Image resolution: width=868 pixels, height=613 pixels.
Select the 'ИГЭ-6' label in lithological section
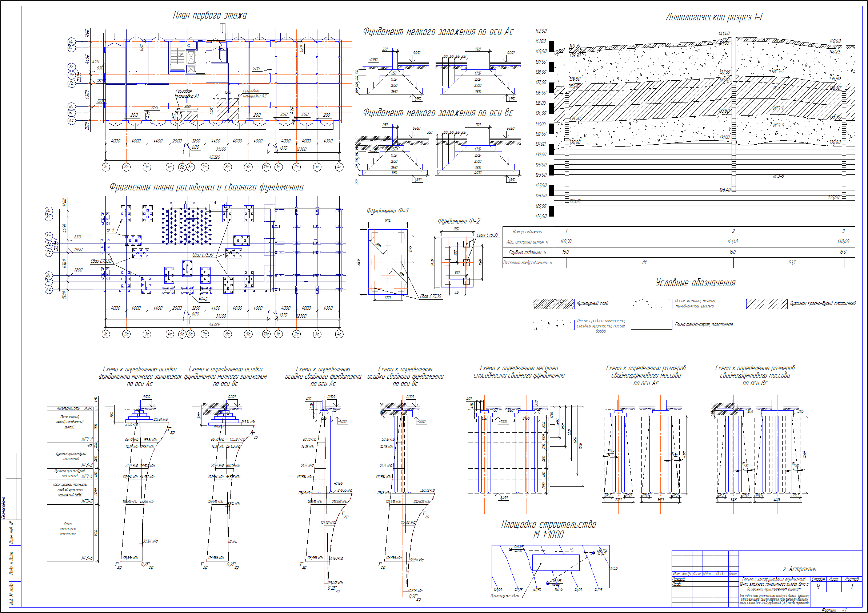779,176
